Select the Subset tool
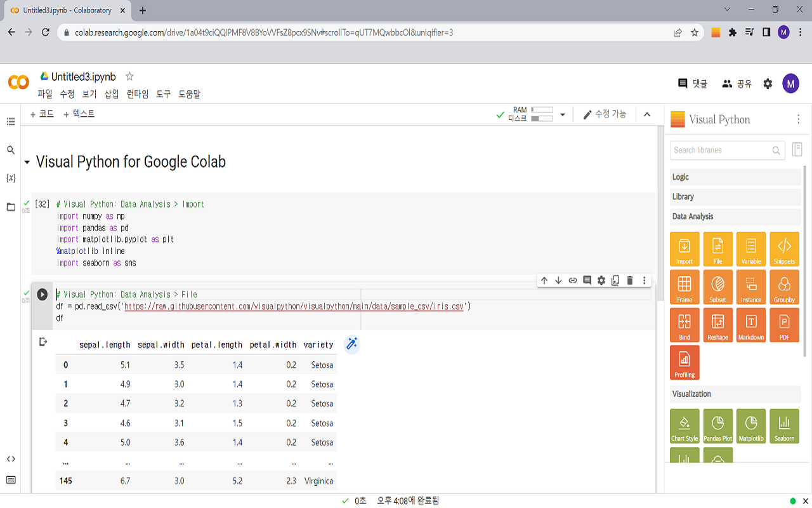Image resolution: width=812 pixels, height=508 pixels. [x=717, y=287]
